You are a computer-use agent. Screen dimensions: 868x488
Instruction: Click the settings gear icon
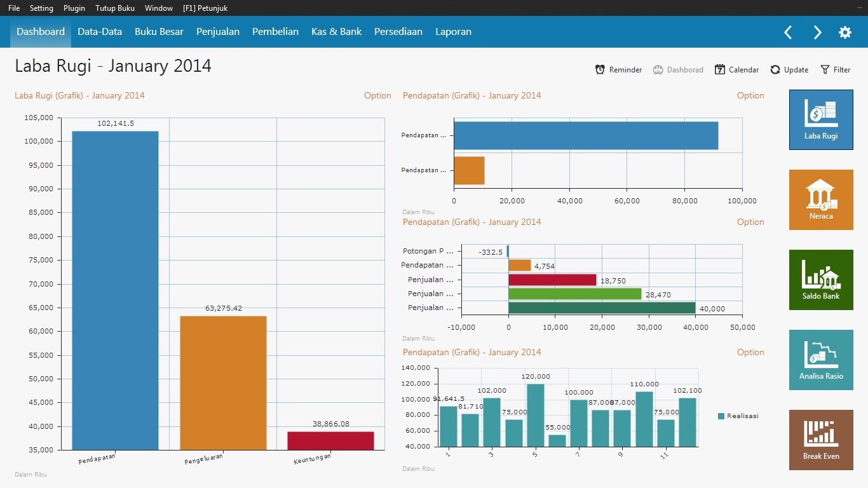point(844,32)
